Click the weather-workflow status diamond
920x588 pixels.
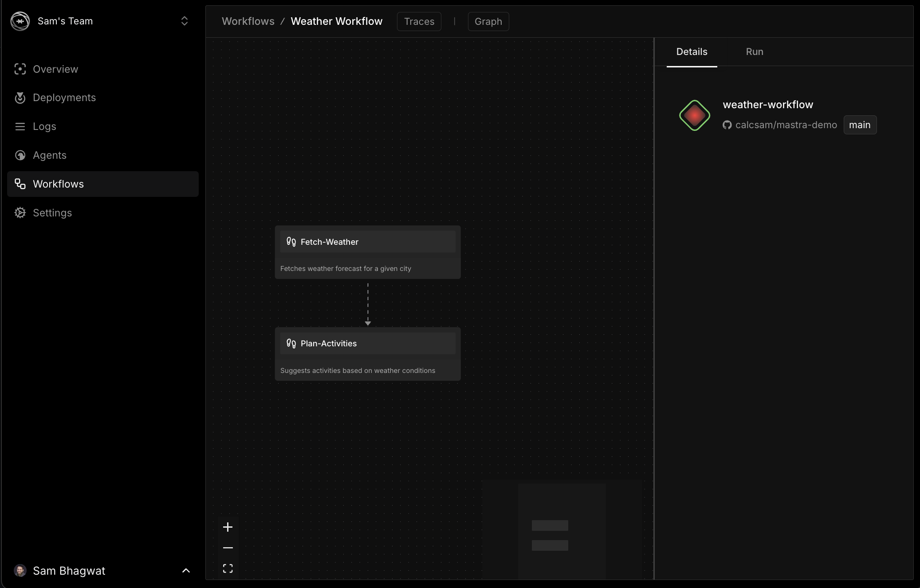click(694, 115)
